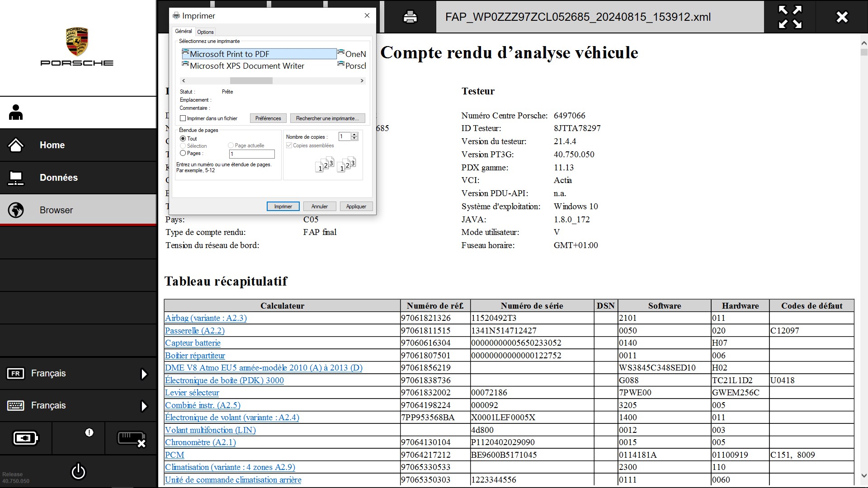Image resolution: width=868 pixels, height=488 pixels.
Task: Enable Imprimer dans un fichier checkbox
Action: (183, 118)
